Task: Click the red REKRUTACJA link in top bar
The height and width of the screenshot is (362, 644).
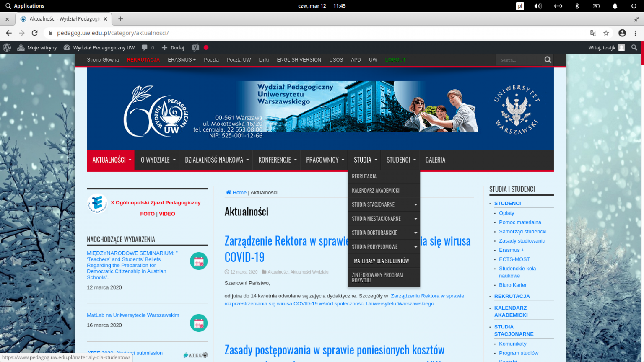Action: click(143, 60)
